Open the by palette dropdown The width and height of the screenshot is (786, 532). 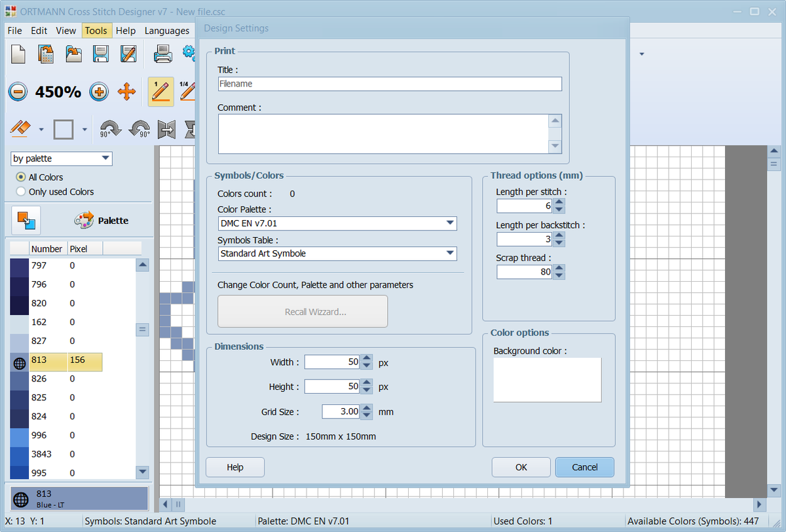(62, 159)
